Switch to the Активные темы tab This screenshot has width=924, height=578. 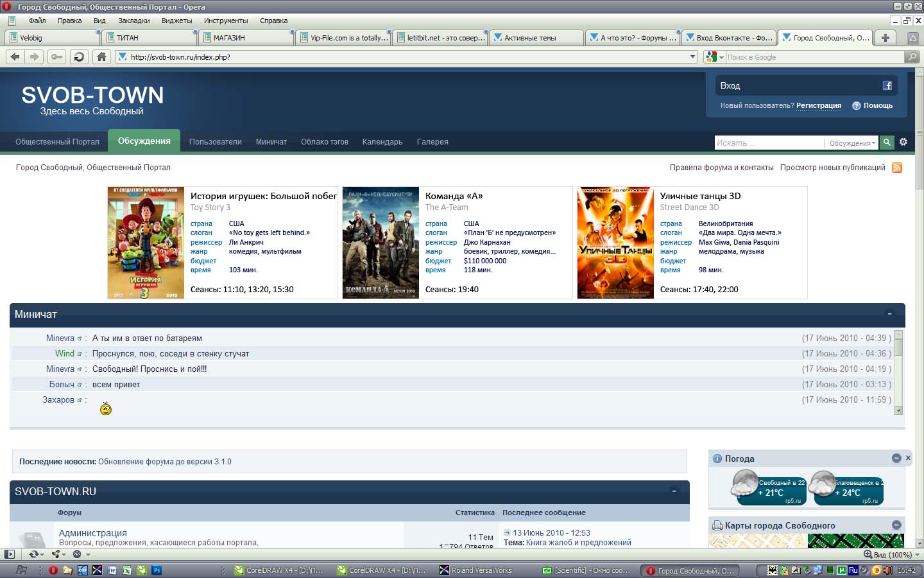click(x=538, y=38)
